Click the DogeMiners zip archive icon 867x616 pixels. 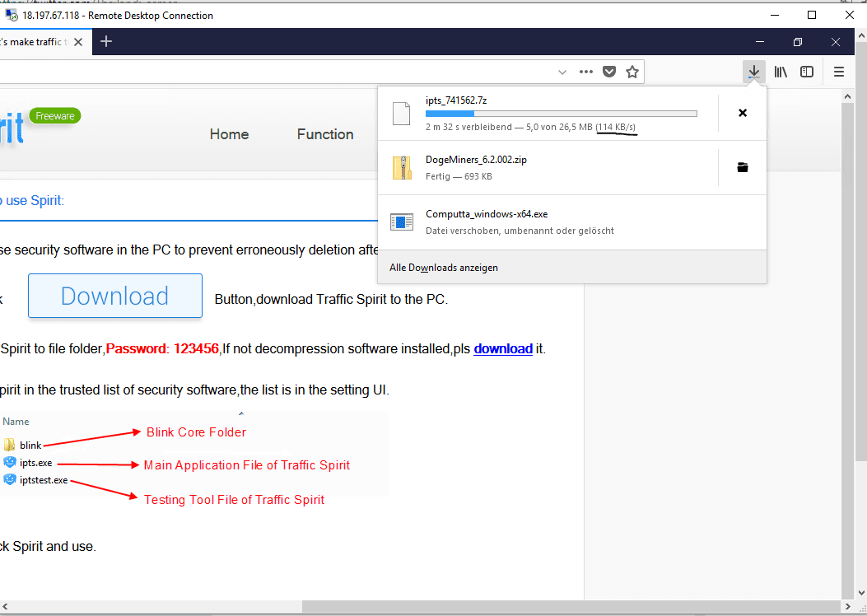[x=402, y=167]
